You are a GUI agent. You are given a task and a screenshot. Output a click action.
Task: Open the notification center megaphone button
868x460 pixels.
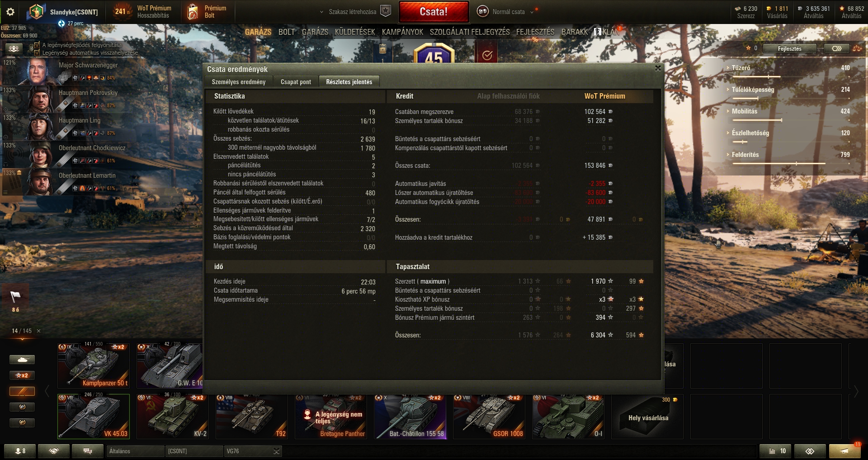pos(844,451)
